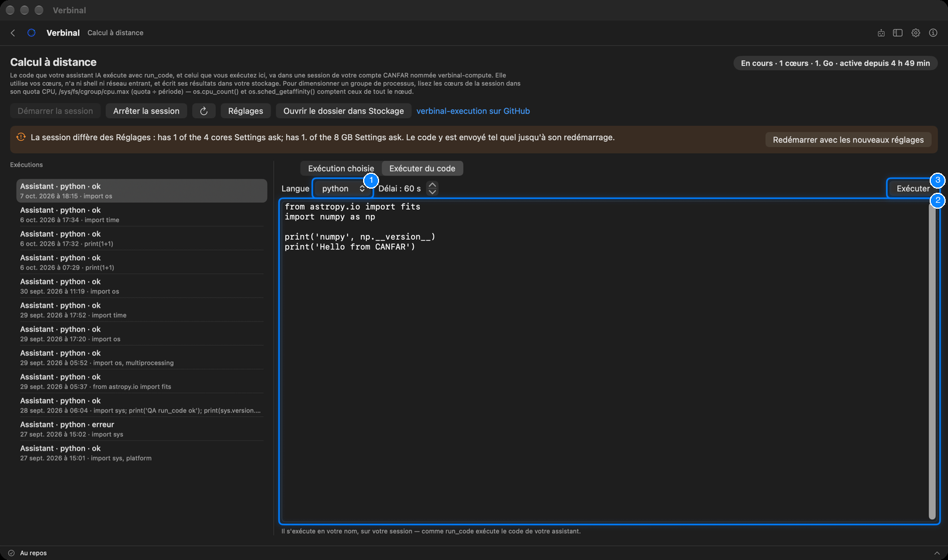Select run from 6 oct. 2026 à 17:32
This screenshot has height=560, width=948.
(x=142, y=238)
